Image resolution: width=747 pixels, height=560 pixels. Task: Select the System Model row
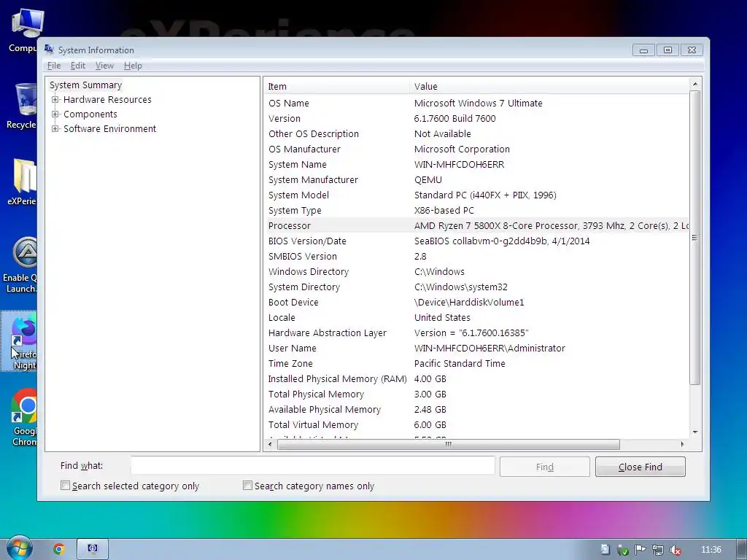476,195
